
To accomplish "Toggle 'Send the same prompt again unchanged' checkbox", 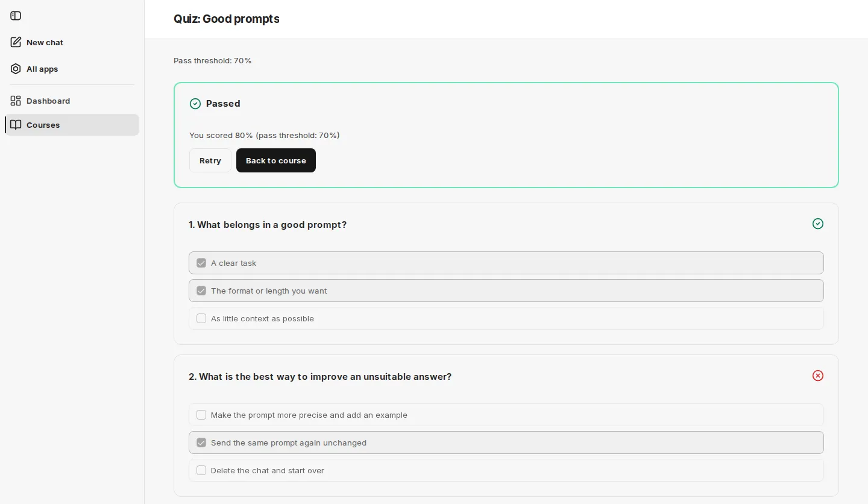I will coord(201,443).
